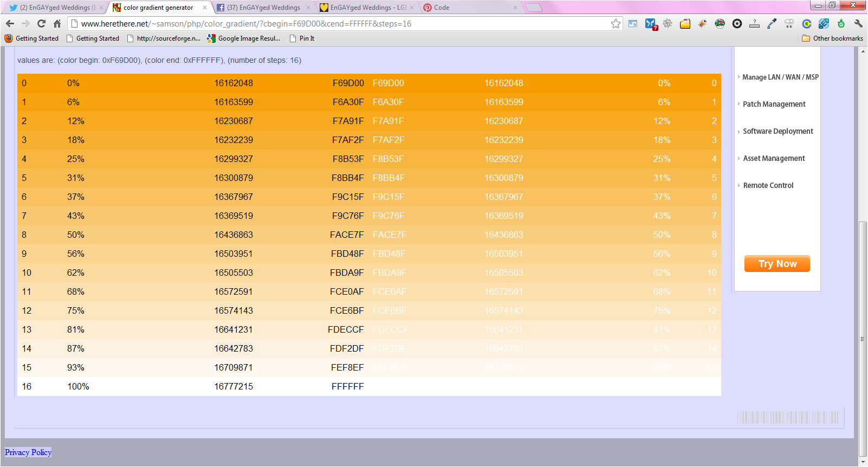Open the Getting Started bookmark with Firefox icon
Image resolution: width=868 pixels, height=467 pixels.
point(31,38)
